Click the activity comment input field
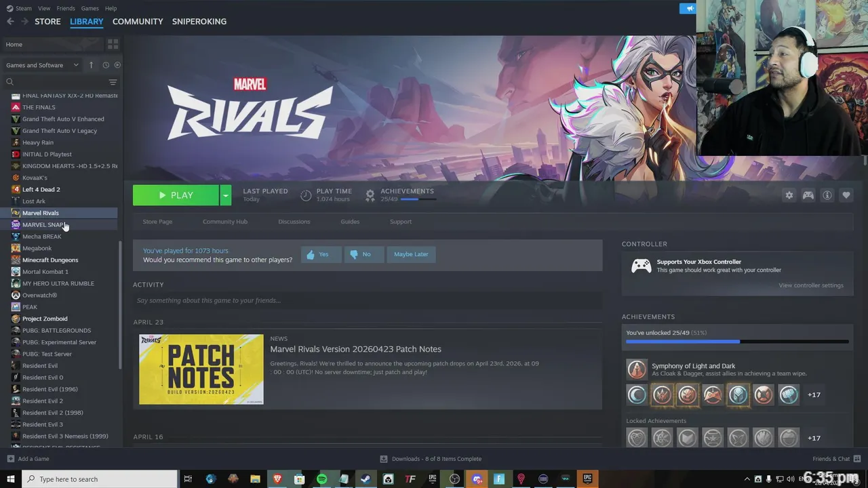This screenshot has width=868, height=488. (x=368, y=300)
